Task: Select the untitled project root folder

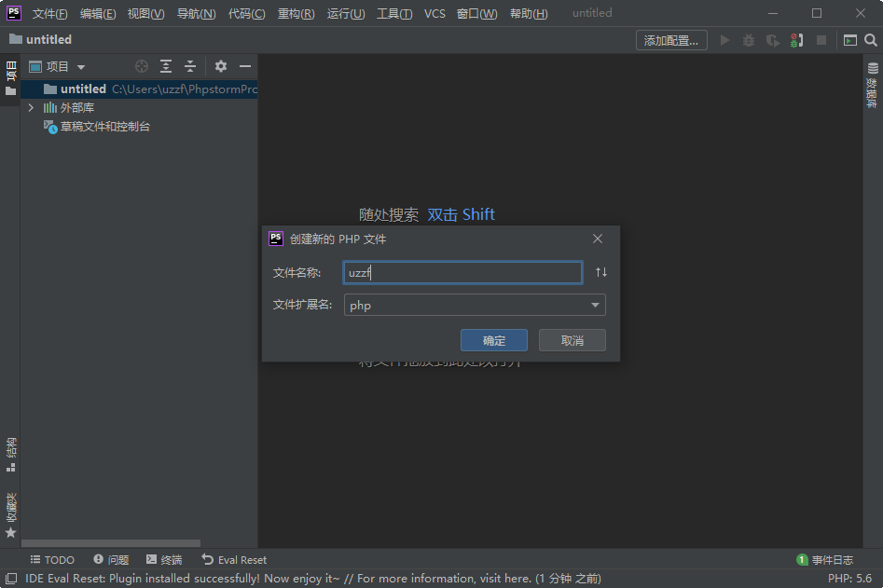Action: 140,89
